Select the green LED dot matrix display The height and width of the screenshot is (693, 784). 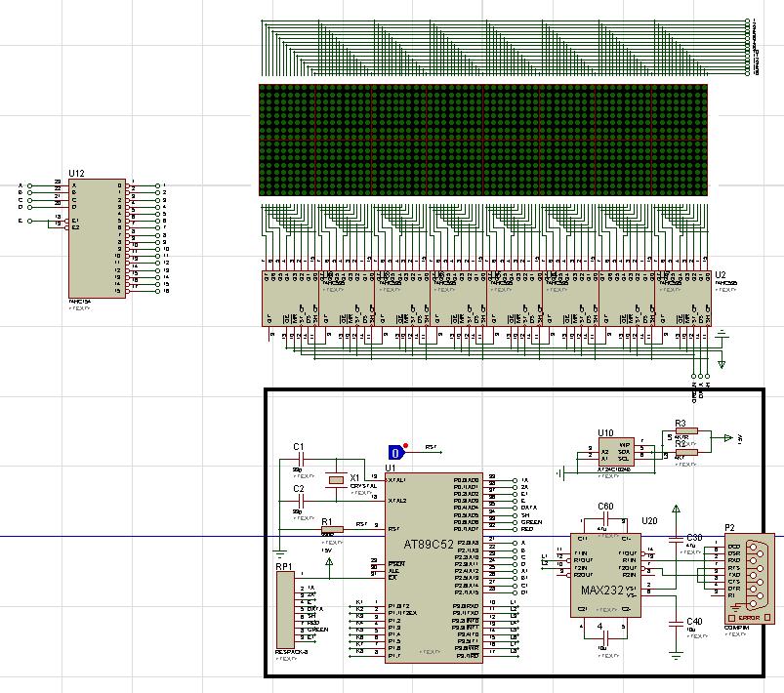click(x=483, y=140)
